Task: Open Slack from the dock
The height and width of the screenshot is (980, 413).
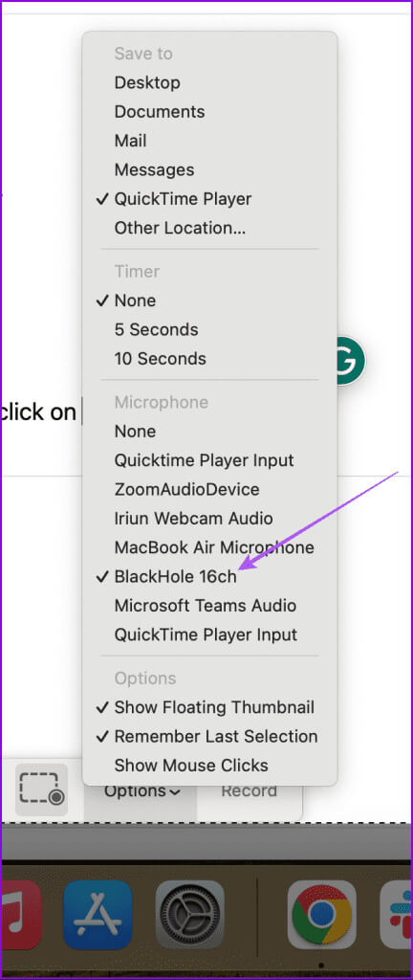Action: (397, 914)
